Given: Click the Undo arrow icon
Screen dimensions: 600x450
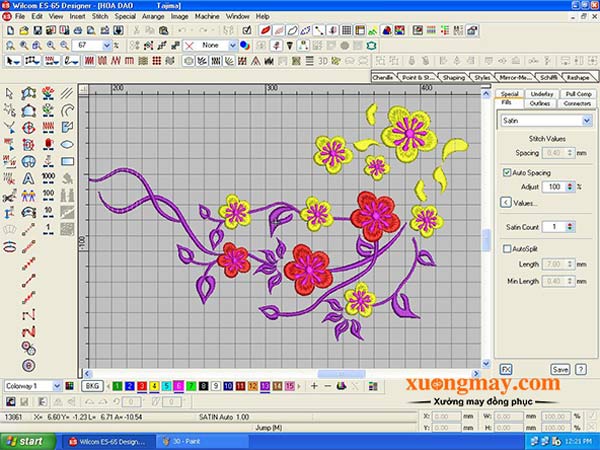Looking at the screenshot, I should 184,31.
